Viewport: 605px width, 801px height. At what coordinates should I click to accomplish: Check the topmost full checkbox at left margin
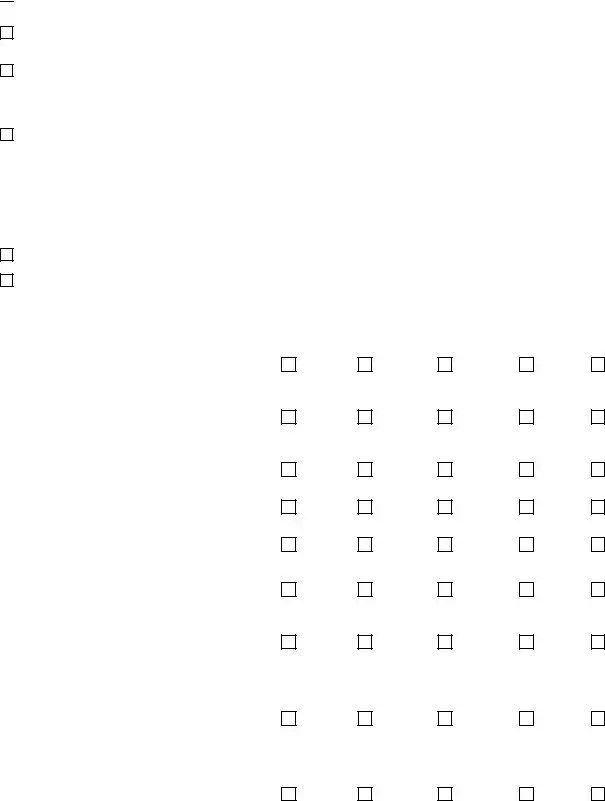pyautogui.click(x=7, y=33)
